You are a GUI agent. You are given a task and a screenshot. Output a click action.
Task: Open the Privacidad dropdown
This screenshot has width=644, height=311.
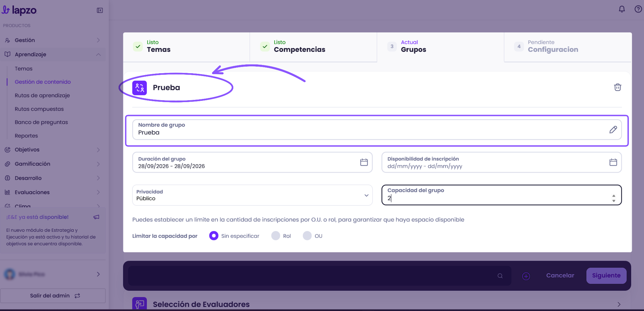pos(252,195)
